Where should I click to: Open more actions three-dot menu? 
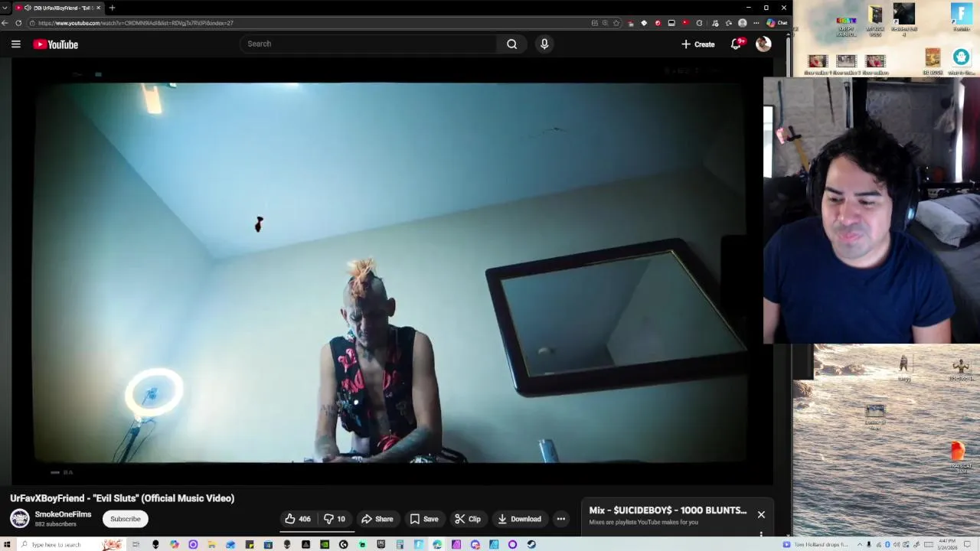point(560,519)
